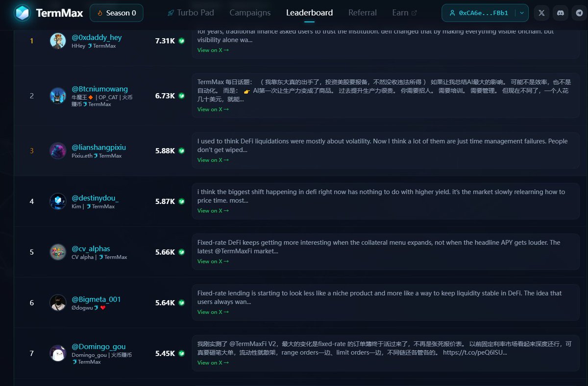Viewport: 588px width, 386px height.
Task: Open the X (Twitter) icon in header
Action: click(x=541, y=13)
